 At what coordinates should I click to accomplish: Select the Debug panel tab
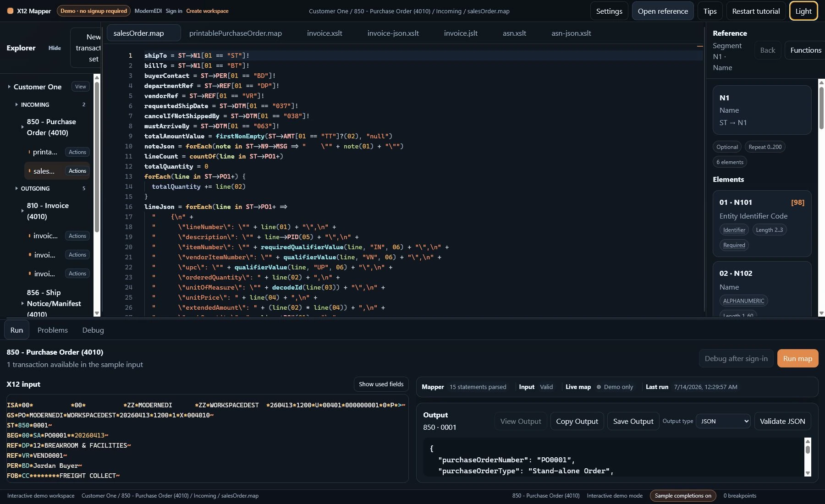point(93,330)
